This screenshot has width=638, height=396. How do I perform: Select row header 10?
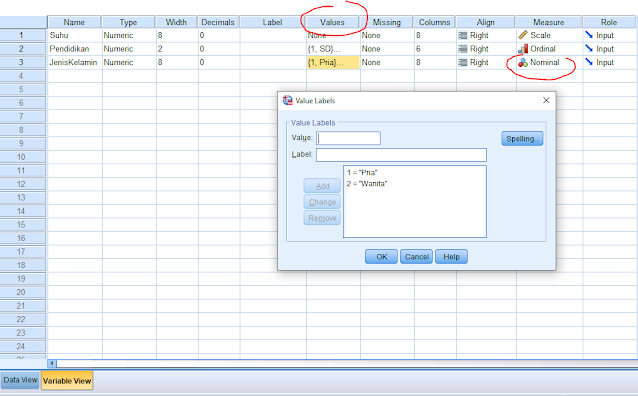click(x=23, y=157)
